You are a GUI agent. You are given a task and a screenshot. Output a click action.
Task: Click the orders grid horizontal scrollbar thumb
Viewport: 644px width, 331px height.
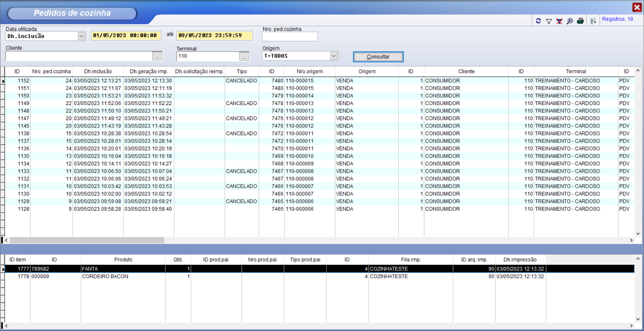[87, 240]
